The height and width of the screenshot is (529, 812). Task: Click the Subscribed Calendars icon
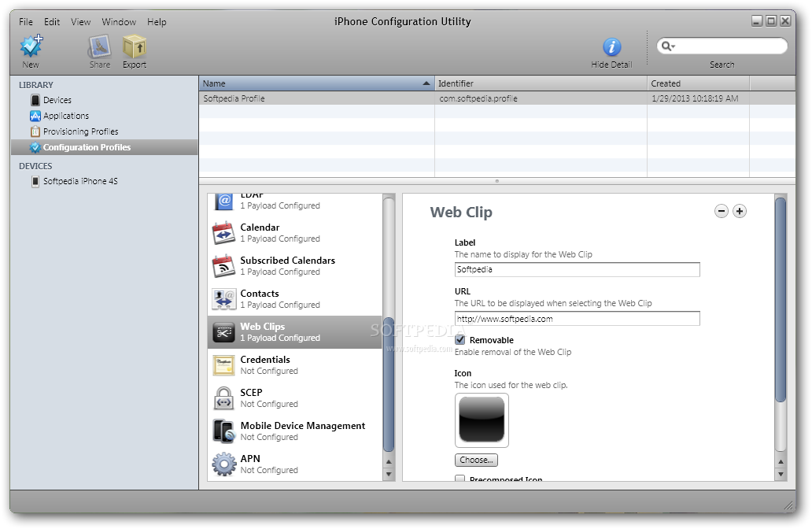click(x=223, y=266)
